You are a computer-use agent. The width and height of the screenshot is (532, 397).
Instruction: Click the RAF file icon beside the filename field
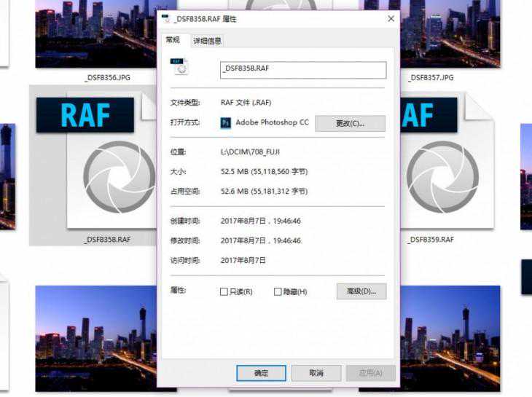[x=179, y=67]
